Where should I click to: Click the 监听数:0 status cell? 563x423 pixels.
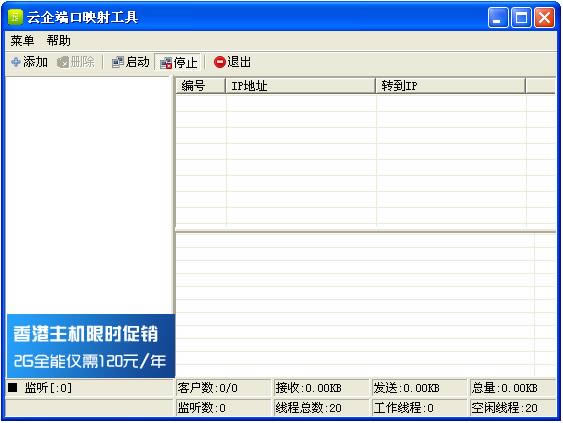coord(223,408)
